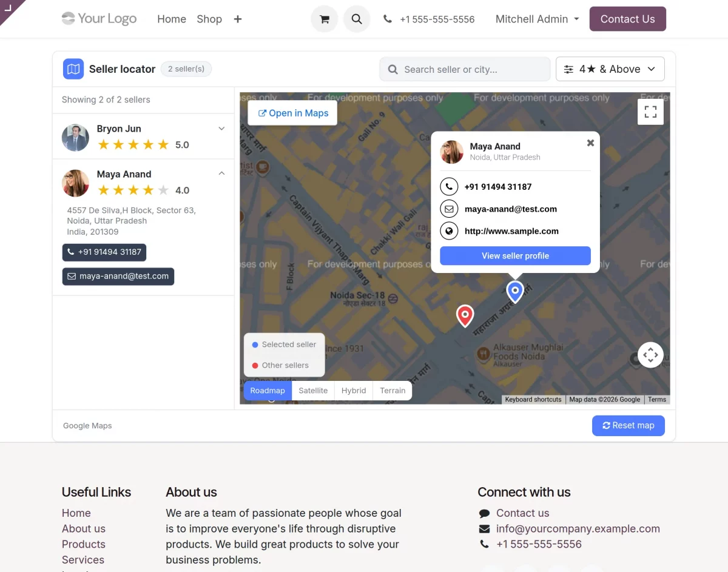Switch map to Hybrid view
The width and height of the screenshot is (728, 572).
[x=354, y=391]
